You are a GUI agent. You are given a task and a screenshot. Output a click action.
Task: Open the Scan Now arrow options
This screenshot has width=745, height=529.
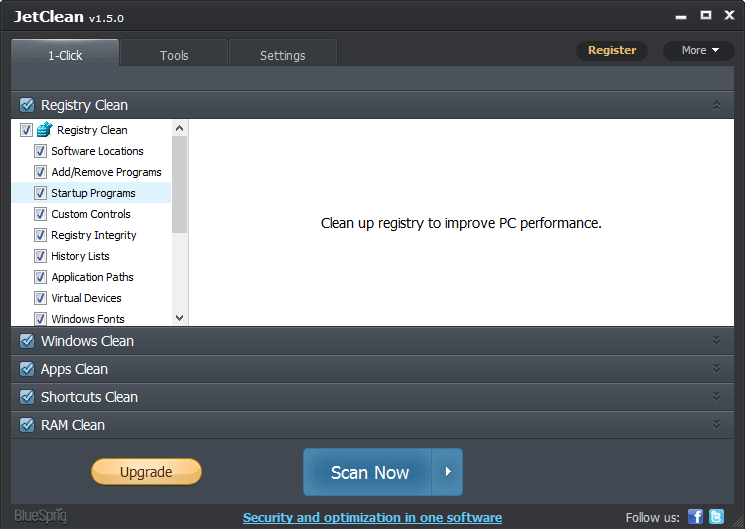(447, 472)
